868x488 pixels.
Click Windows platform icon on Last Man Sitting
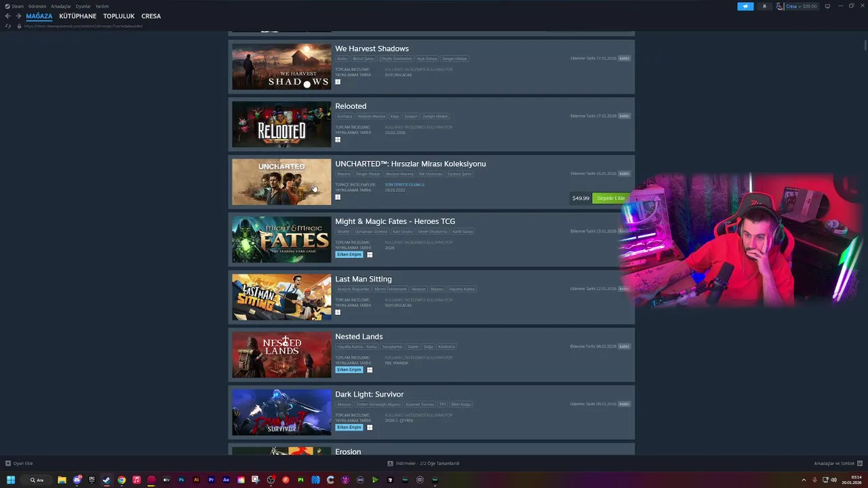(x=338, y=312)
